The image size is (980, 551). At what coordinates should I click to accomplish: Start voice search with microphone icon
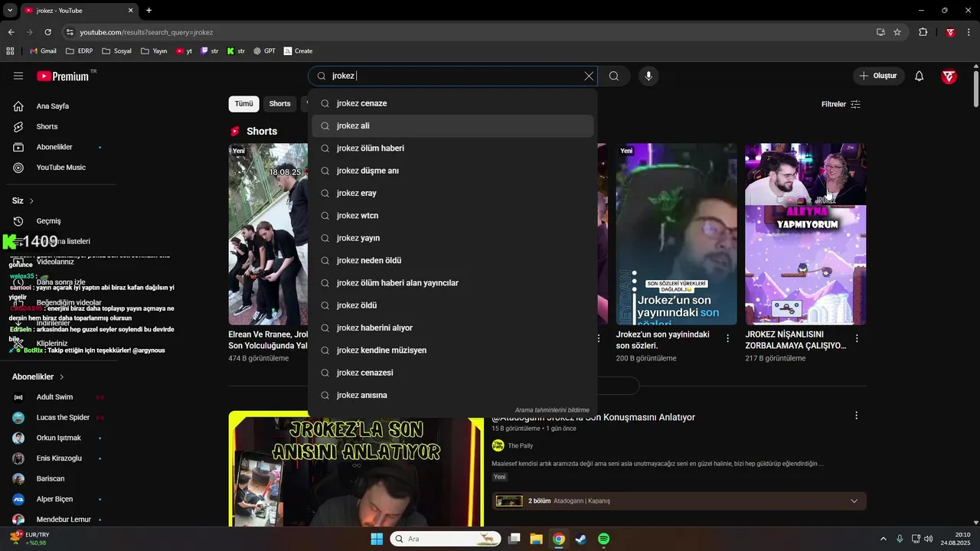648,76
